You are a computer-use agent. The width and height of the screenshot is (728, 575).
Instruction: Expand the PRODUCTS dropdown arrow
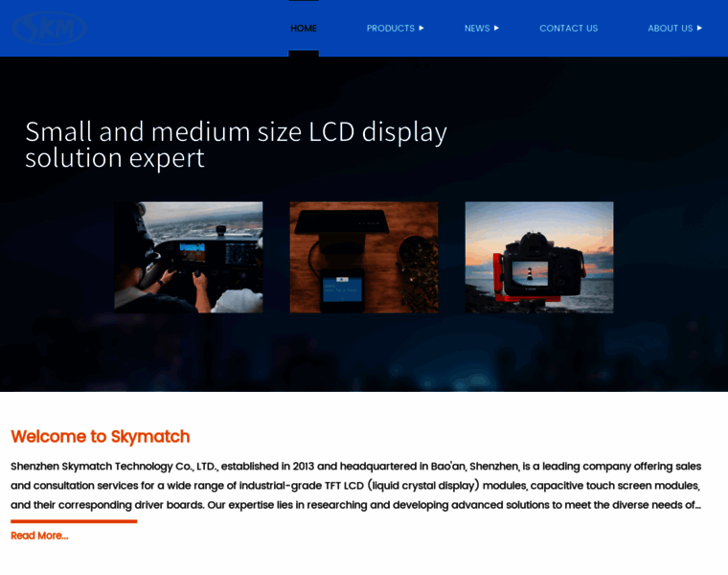pyautogui.click(x=421, y=28)
